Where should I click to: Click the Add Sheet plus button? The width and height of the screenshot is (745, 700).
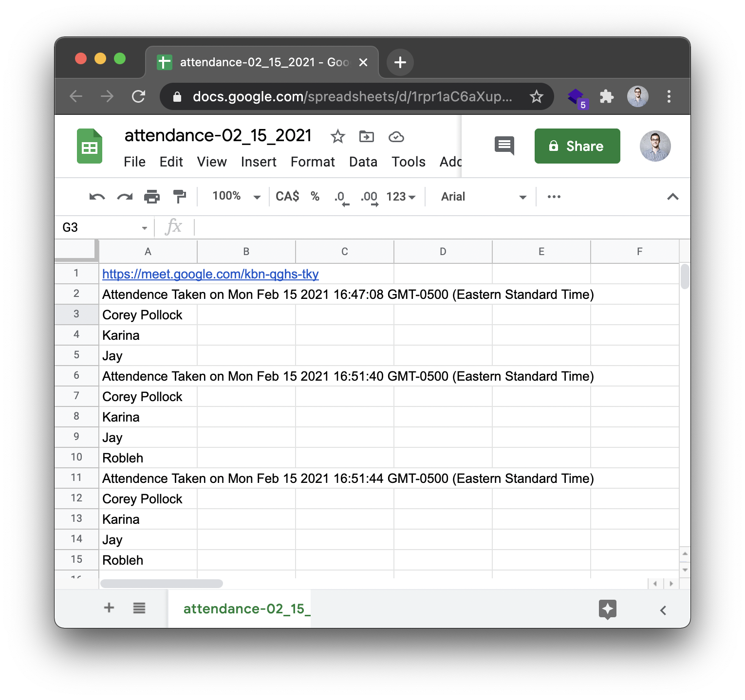tap(109, 608)
